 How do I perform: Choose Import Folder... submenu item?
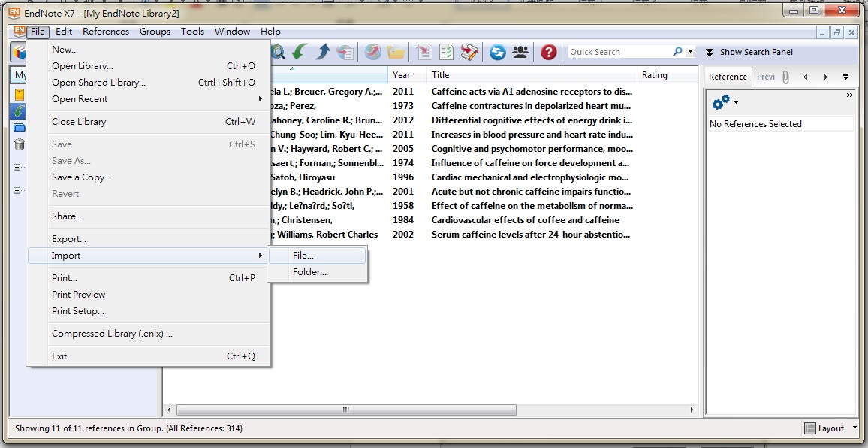[317, 272]
